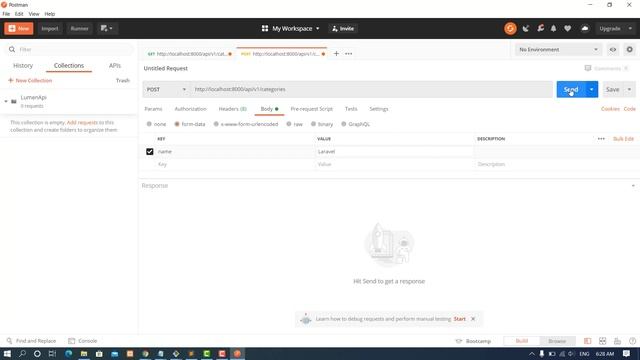Click the Save button
Viewport: 640px width, 360px height.
[612, 89]
